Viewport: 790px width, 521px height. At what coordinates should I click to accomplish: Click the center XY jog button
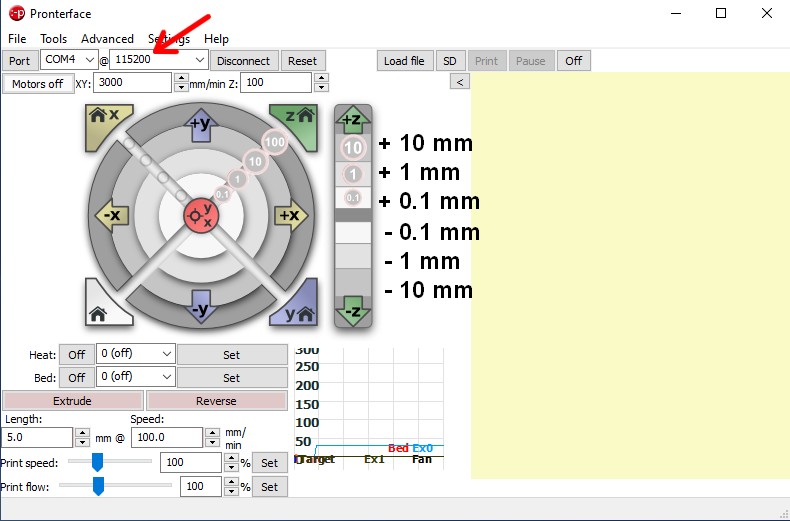[201, 216]
